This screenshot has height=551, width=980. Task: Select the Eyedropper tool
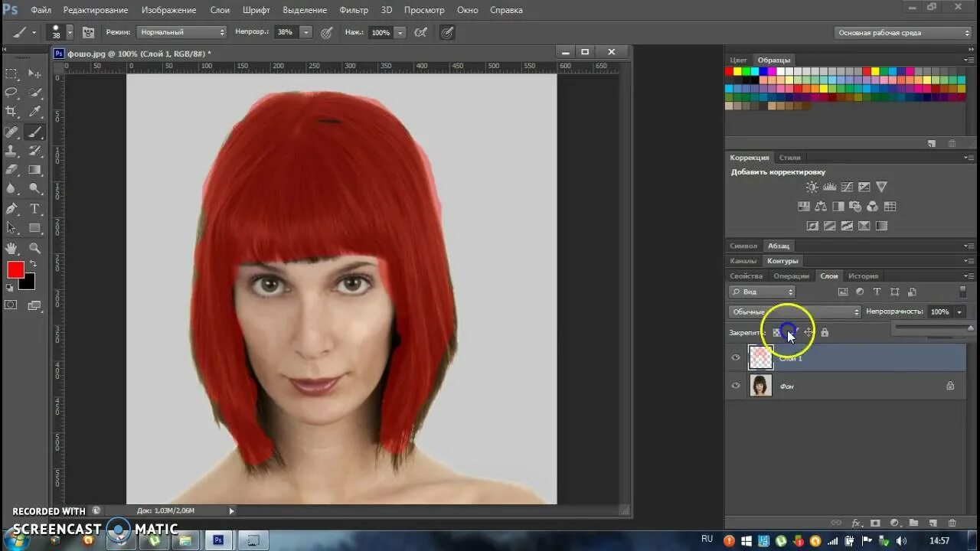coord(34,112)
